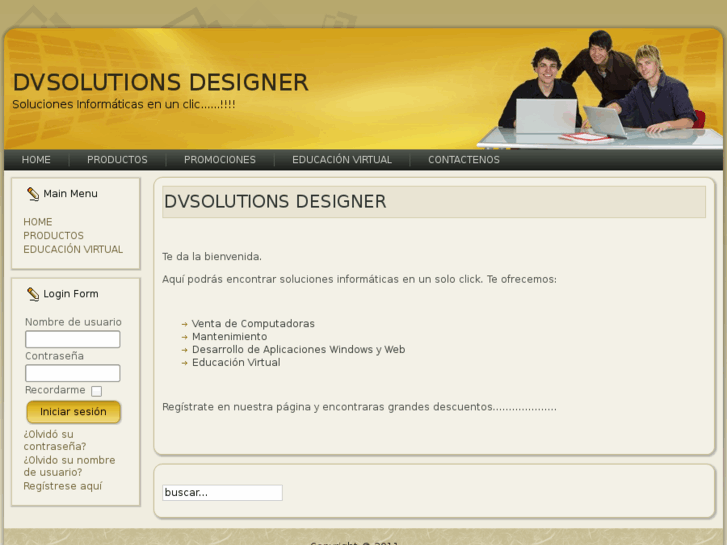Image resolution: width=727 pixels, height=545 pixels.
Task: Click the Login Form module title
Action: [x=71, y=294]
